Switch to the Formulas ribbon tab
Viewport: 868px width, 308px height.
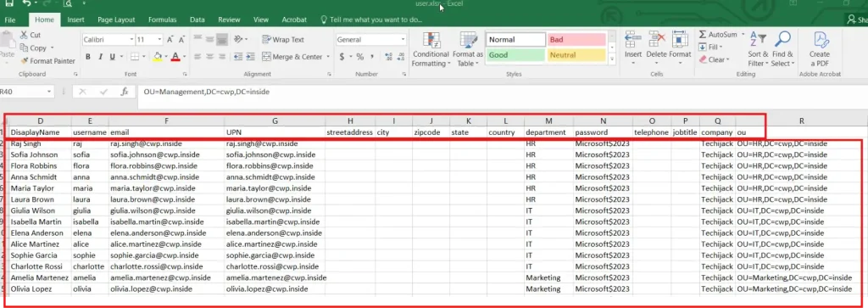pos(162,20)
